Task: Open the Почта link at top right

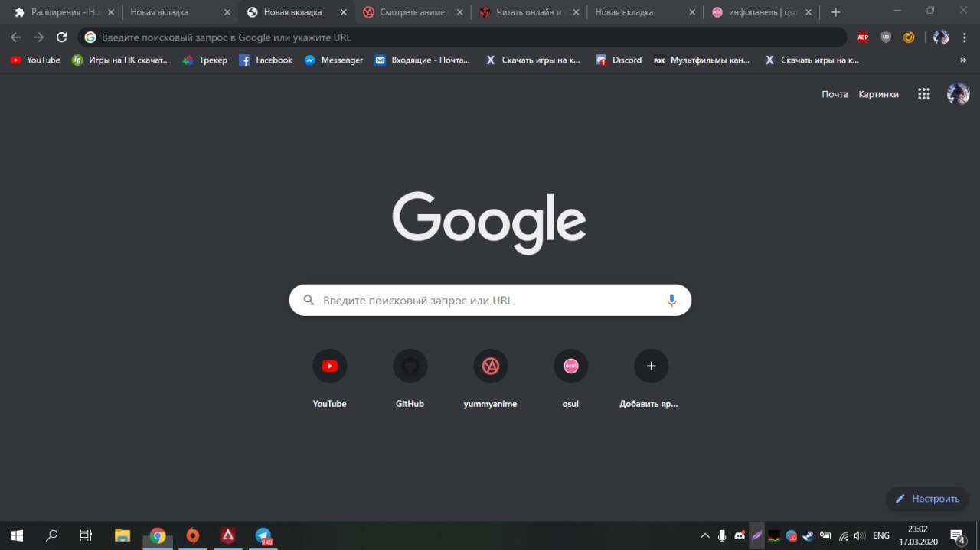Action: pyautogui.click(x=835, y=94)
